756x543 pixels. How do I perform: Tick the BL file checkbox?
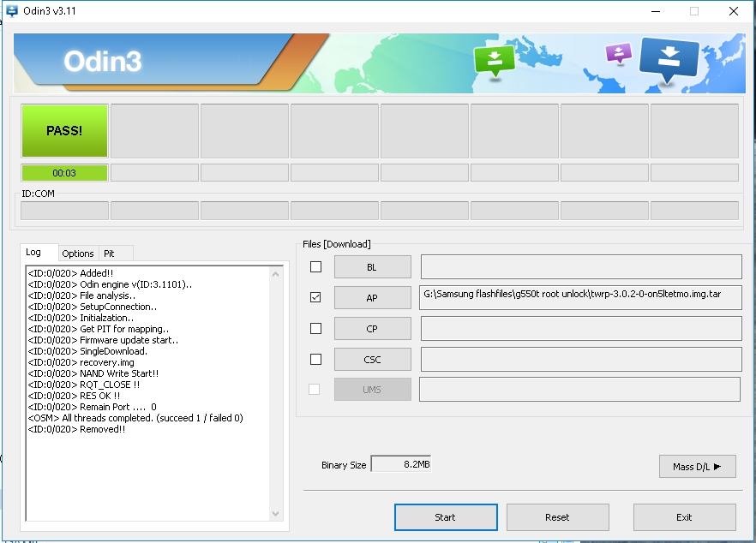pos(315,267)
